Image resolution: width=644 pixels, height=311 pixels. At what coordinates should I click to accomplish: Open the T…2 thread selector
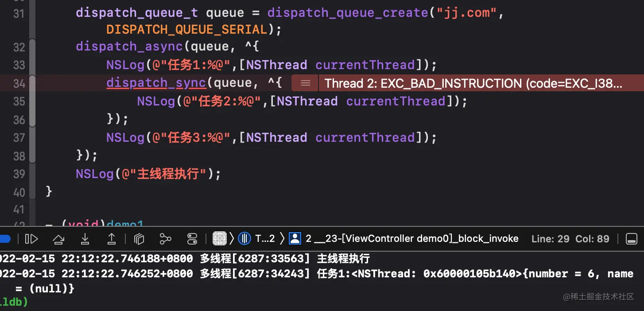tap(257, 239)
